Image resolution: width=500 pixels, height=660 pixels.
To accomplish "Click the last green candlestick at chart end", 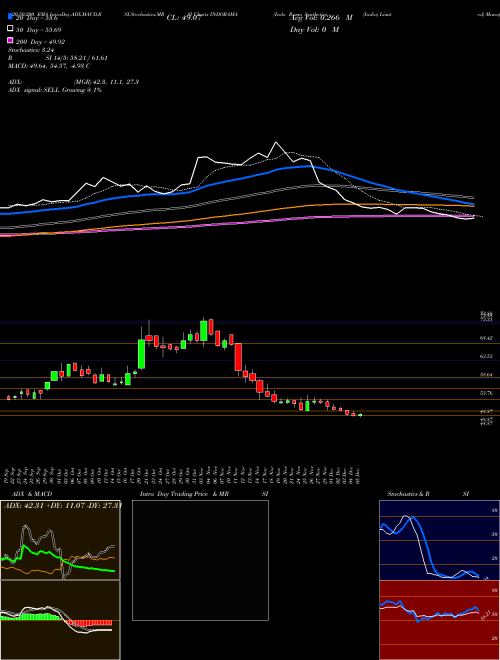I will pyautogui.click(x=360, y=415).
